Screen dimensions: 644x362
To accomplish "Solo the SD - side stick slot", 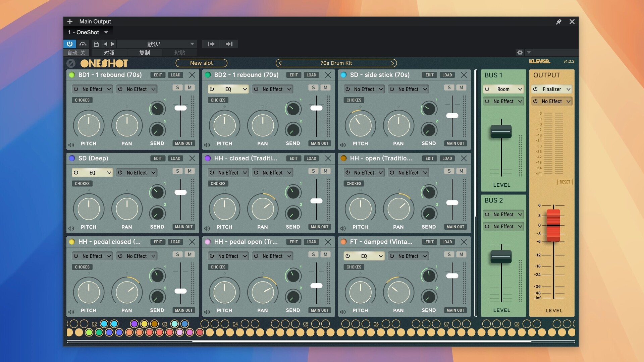I will coord(449,87).
